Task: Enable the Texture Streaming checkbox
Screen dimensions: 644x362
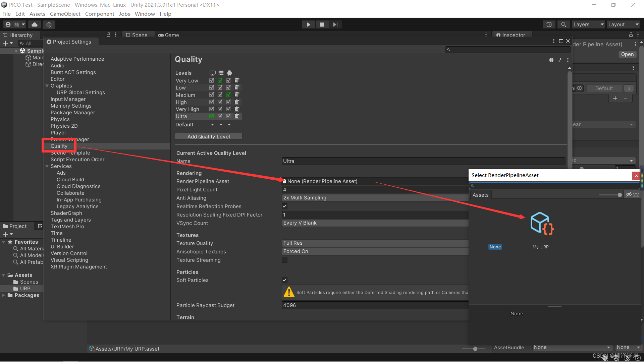Action: [x=285, y=260]
